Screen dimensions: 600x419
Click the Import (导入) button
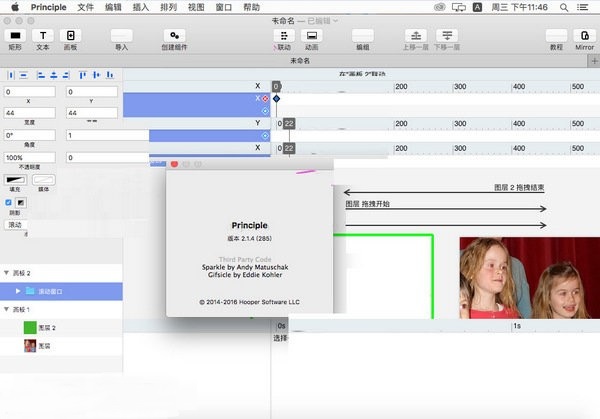point(121,35)
